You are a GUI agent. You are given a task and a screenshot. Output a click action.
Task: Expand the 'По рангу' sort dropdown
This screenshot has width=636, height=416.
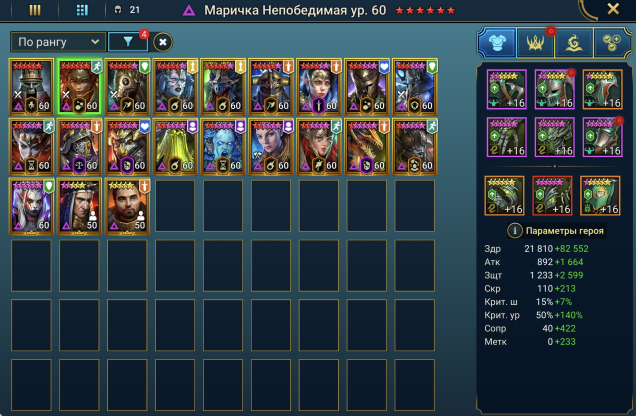[x=58, y=42]
